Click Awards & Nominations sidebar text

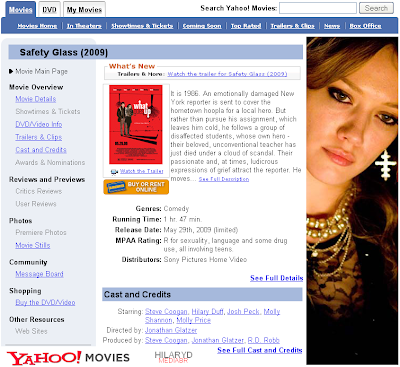(50, 163)
